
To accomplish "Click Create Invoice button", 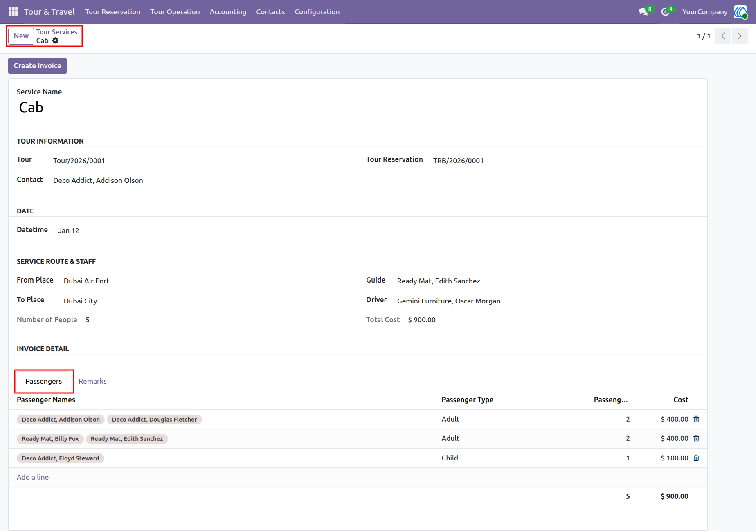I will (x=37, y=66).
